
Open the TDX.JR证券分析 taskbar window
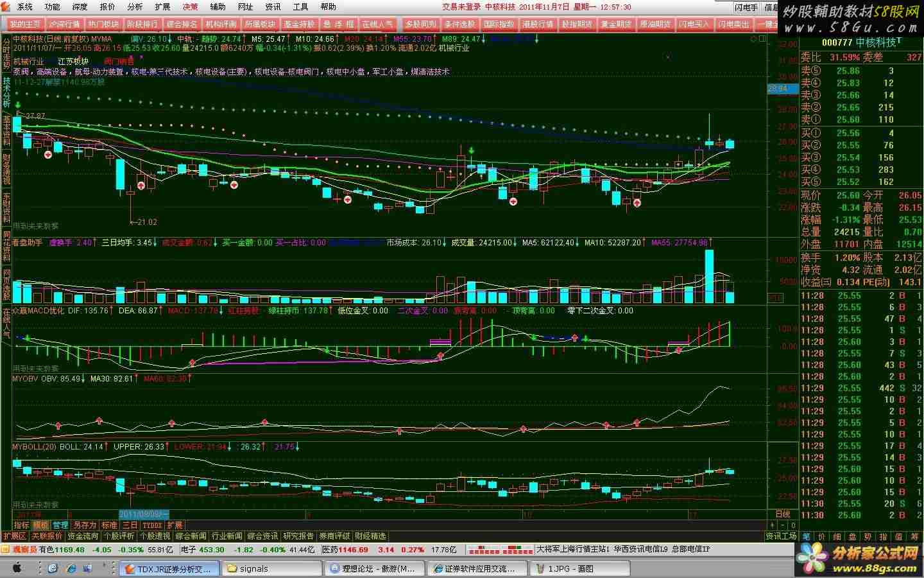tap(170, 568)
